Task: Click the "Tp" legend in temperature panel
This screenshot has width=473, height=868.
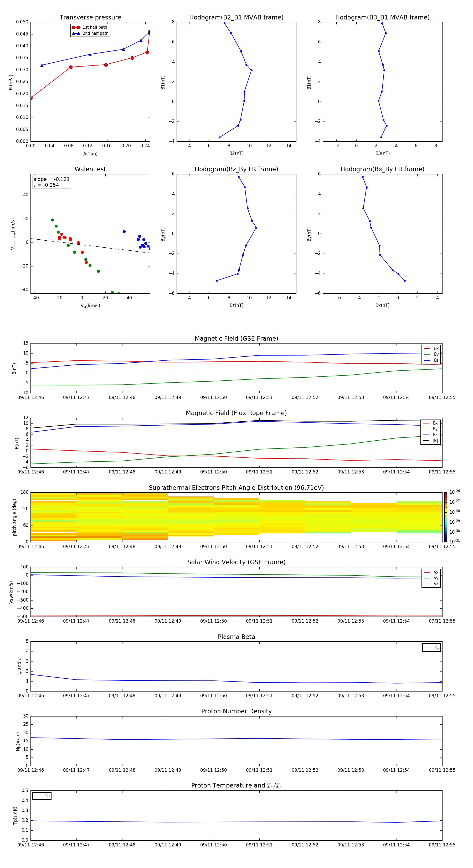Action: click(x=42, y=796)
